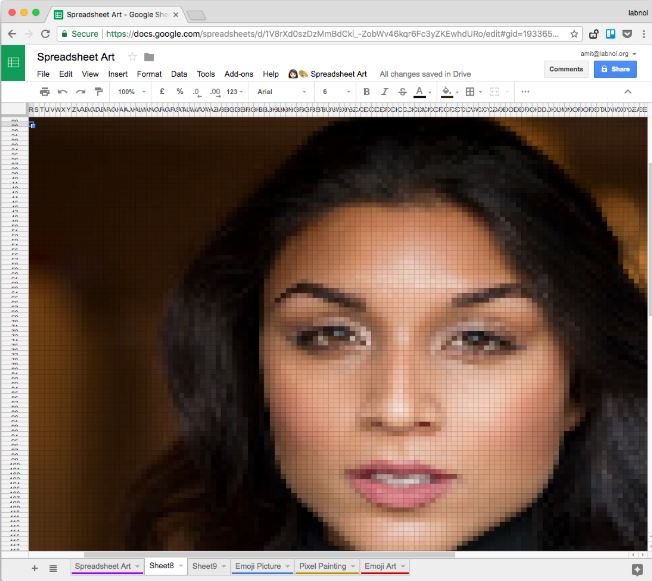Open the Explore panel icon
The image size is (652, 581).
[637, 569]
